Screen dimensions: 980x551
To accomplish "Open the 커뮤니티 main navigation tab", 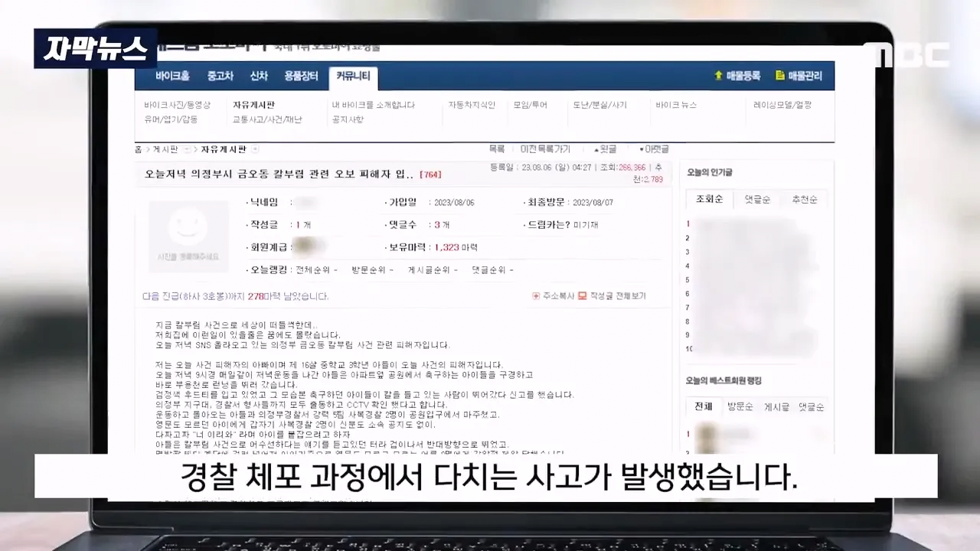I will pos(353,76).
